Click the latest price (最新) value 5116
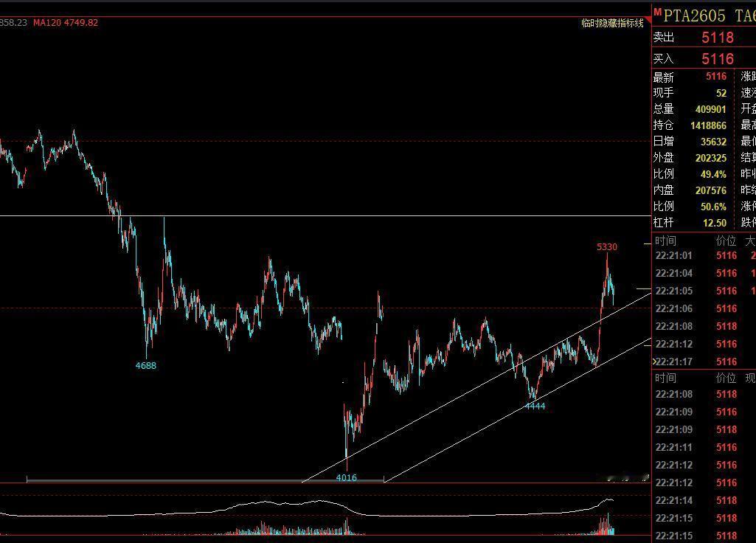The width and height of the screenshot is (756, 543). (x=716, y=76)
